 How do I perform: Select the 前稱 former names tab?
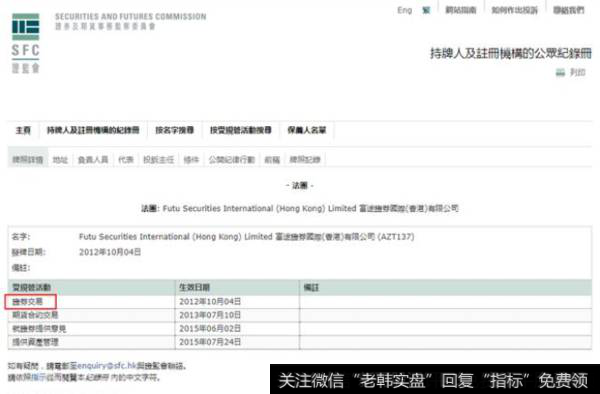272,160
